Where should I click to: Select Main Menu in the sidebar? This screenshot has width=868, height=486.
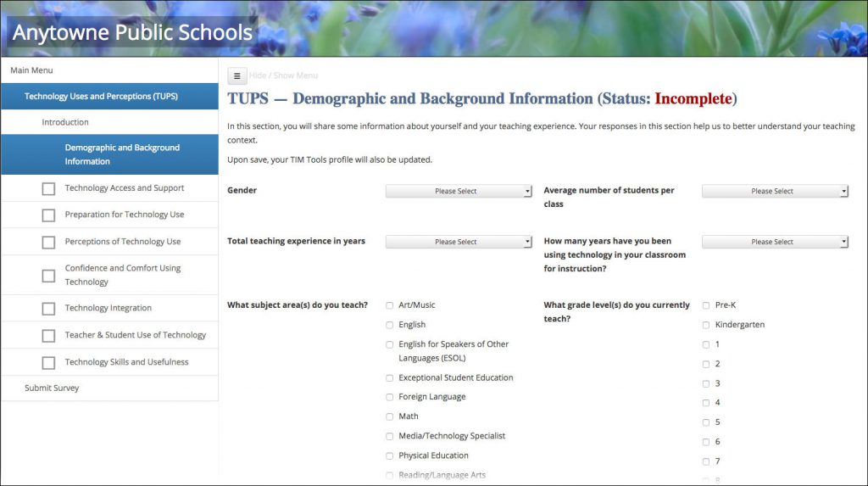pos(31,70)
